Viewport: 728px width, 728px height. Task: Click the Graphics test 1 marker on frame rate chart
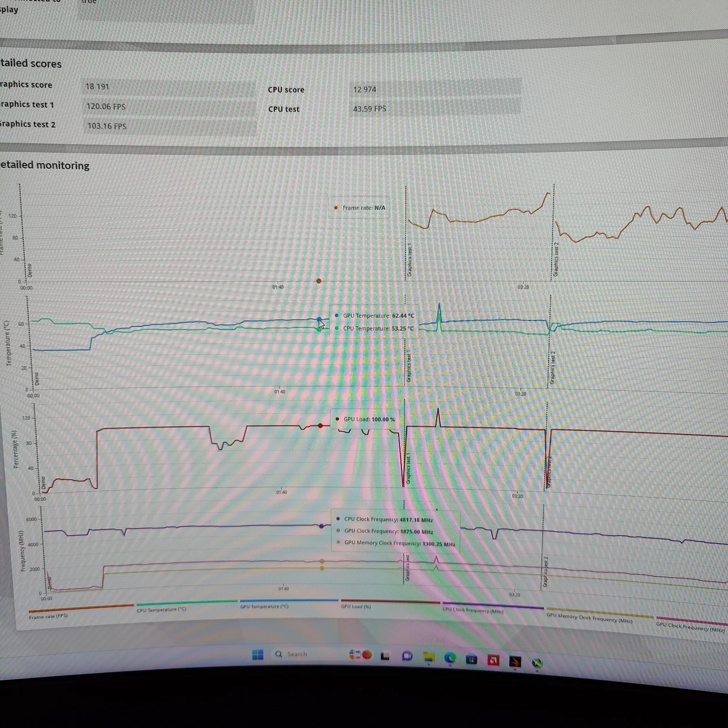(x=409, y=259)
